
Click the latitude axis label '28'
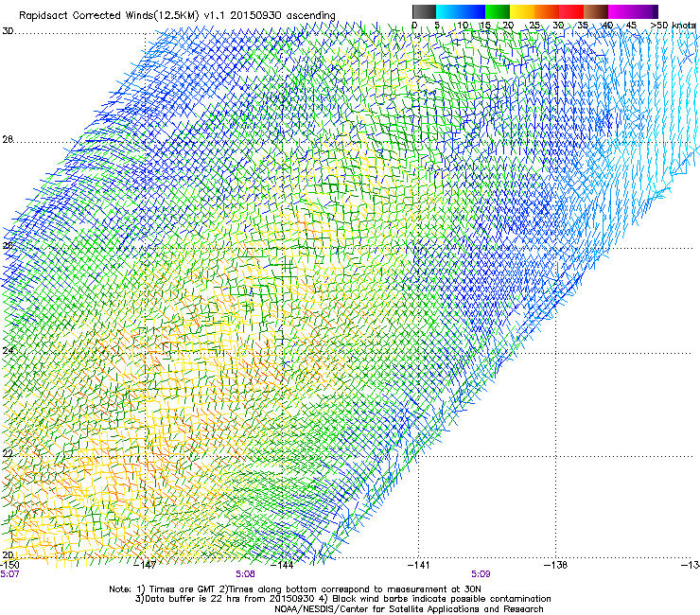coord(8,139)
